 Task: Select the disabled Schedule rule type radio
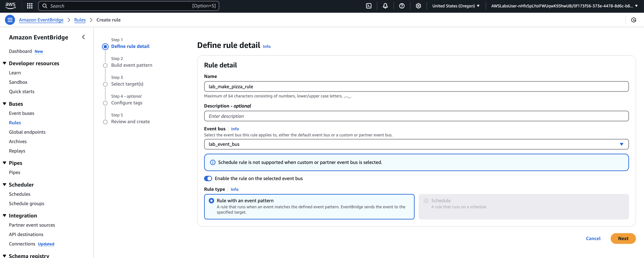point(426,200)
